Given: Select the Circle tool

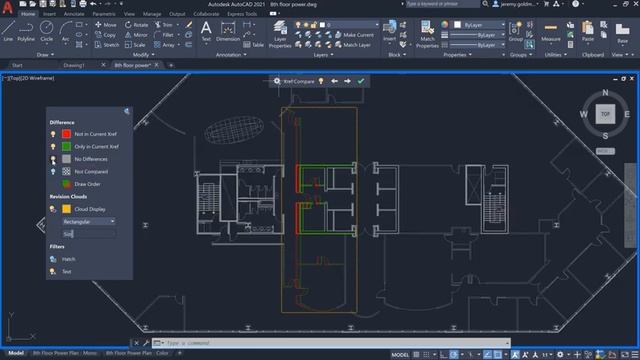Looking at the screenshot, I should coord(47,31).
